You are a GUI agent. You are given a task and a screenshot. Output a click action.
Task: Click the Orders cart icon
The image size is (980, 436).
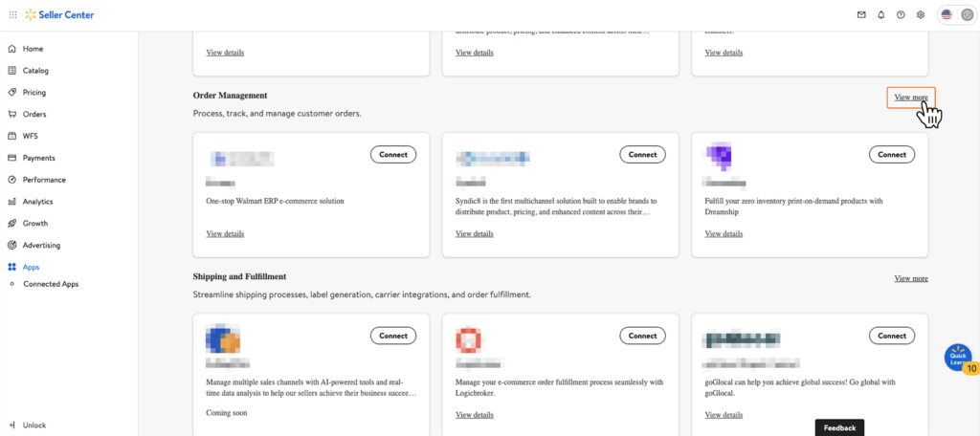[11, 115]
